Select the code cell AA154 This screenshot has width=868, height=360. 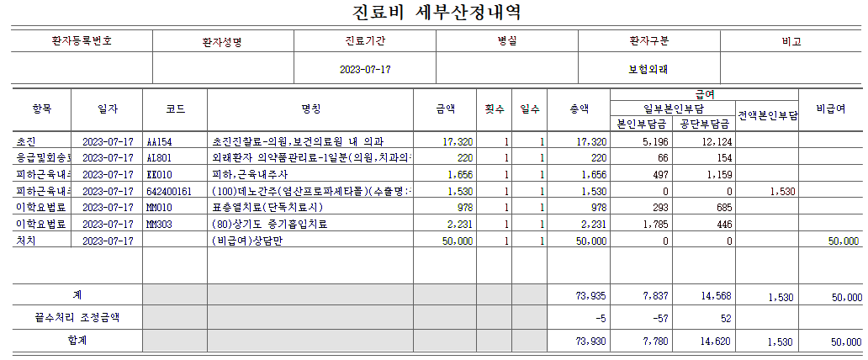click(x=159, y=142)
